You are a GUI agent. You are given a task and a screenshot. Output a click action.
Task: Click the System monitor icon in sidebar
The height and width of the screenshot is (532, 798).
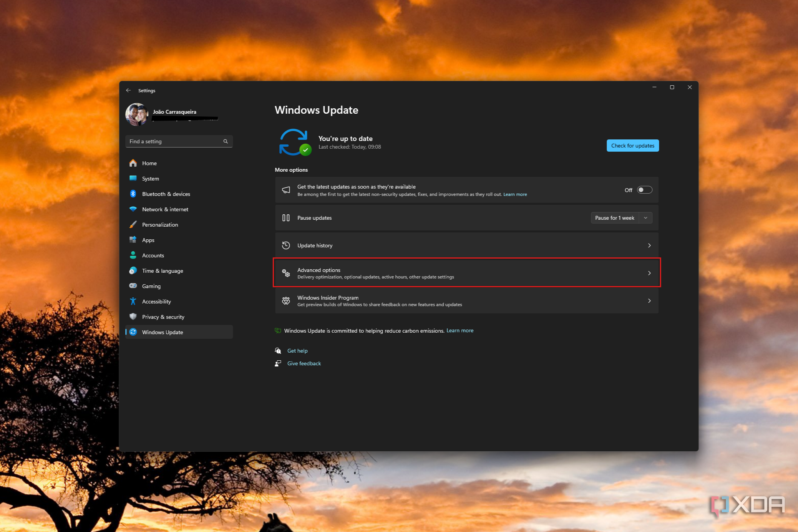pyautogui.click(x=133, y=178)
